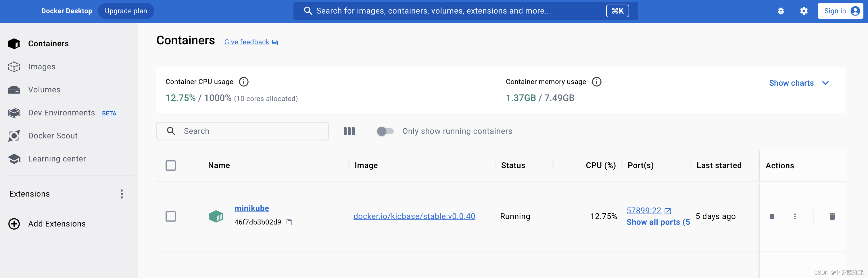Image resolution: width=868 pixels, height=278 pixels.
Task: Show info for Container CPU usage
Action: click(243, 82)
